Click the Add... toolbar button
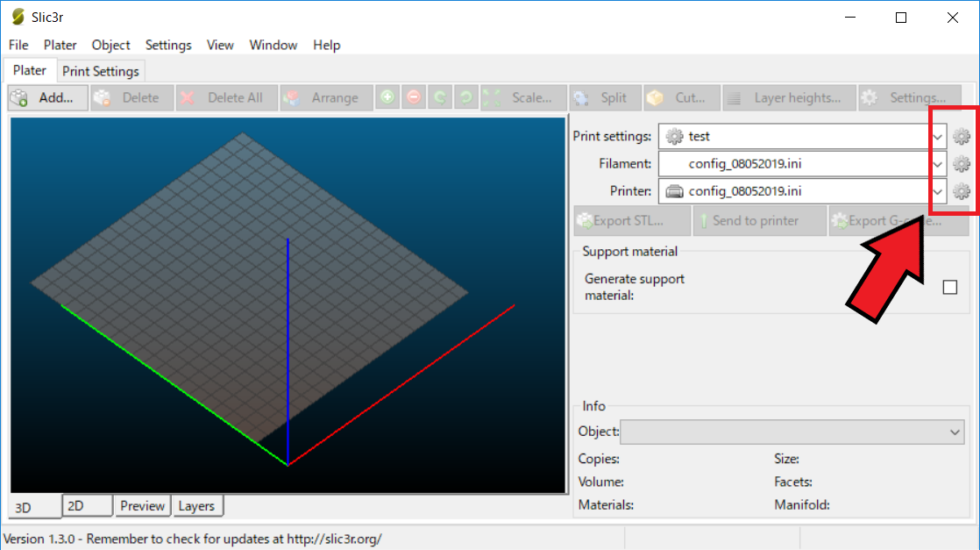The width and height of the screenshot is (980, 550). 48,97
